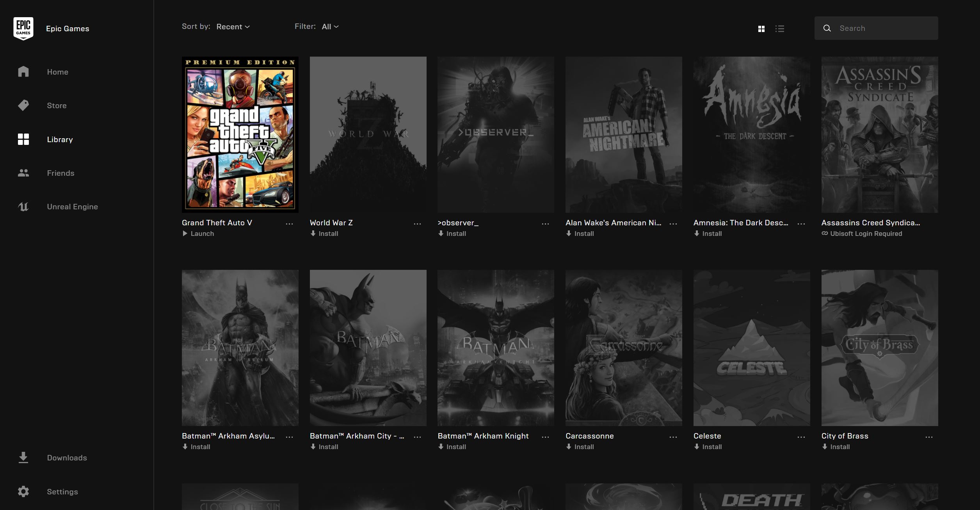
Task: Open the Batman Arkham City cover
Action: (368, 348)
